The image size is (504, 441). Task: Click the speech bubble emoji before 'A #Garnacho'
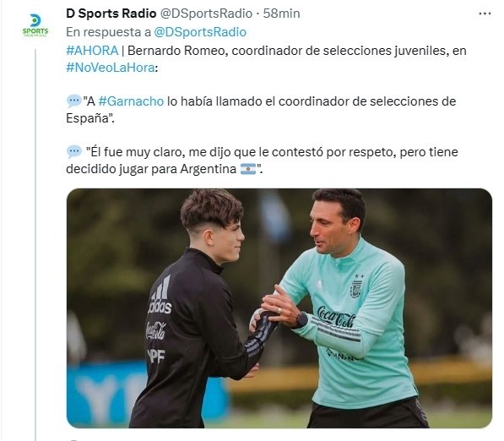(74, 101)
